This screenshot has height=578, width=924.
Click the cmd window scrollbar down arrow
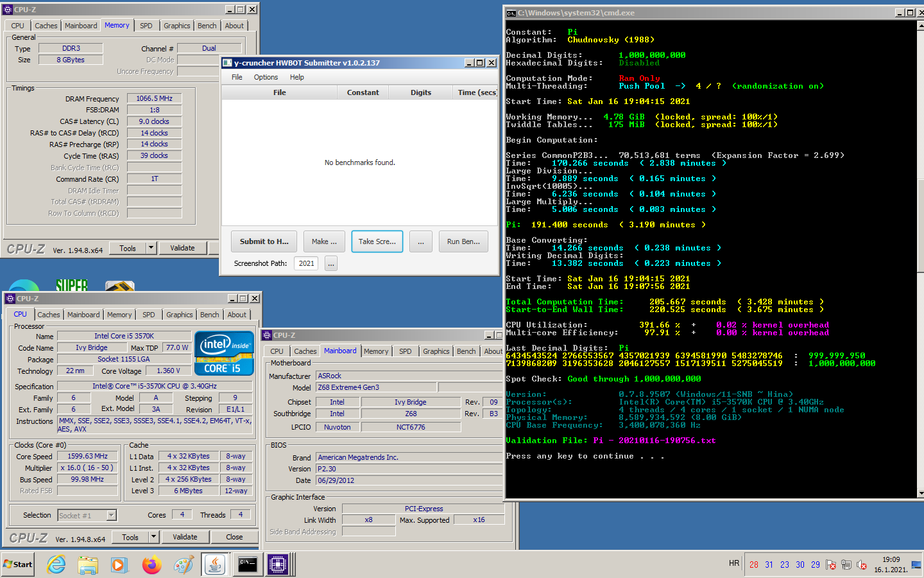(x=920, y=493)
